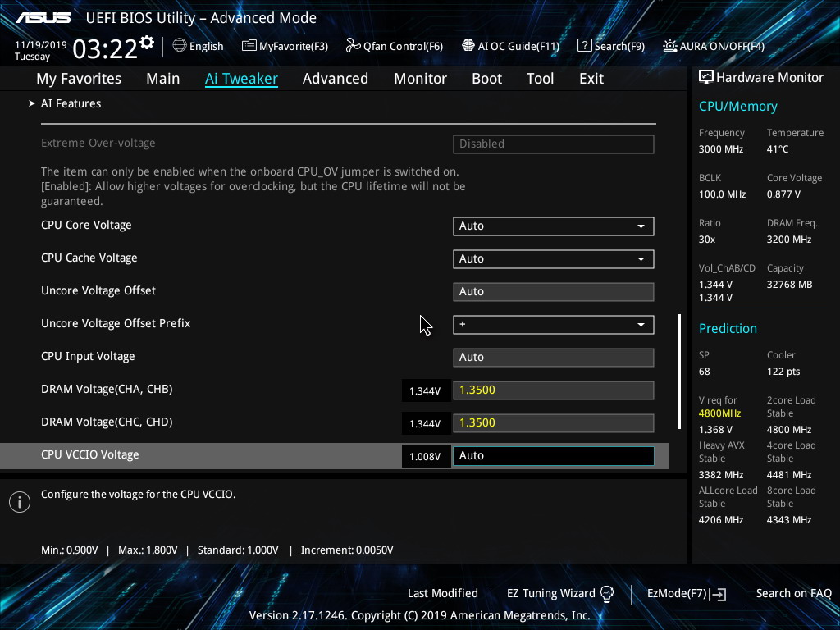Open Search on FAQ link
This screenshot has height=630, width=840.
(x=793, y=594)
